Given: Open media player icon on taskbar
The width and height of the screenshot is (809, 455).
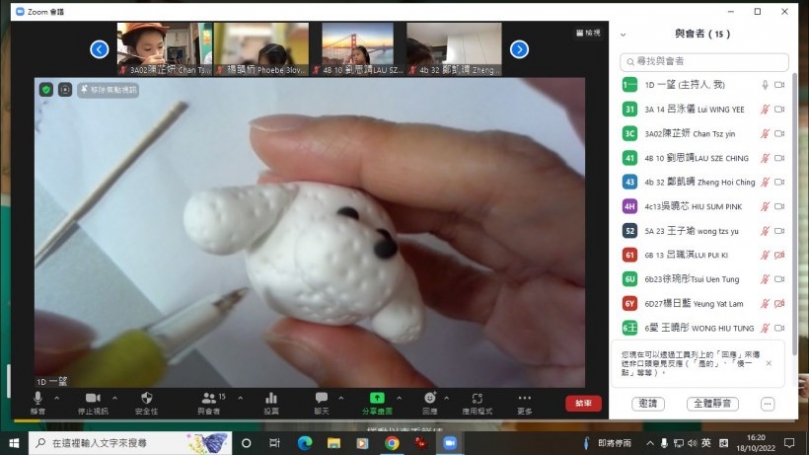Looking at the screenshot, I should pyautogui.click(x=362, y=443).
